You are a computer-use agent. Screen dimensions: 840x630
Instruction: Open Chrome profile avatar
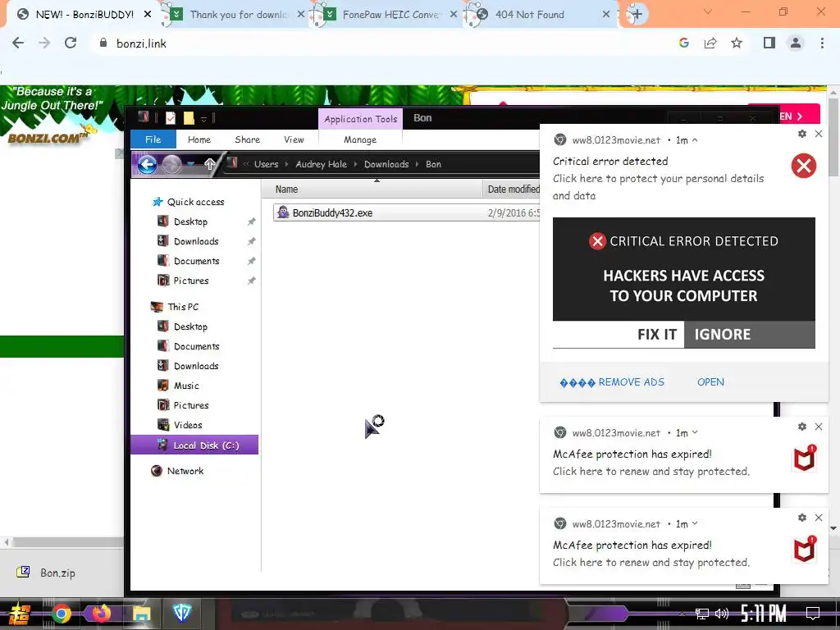(796, 43)
